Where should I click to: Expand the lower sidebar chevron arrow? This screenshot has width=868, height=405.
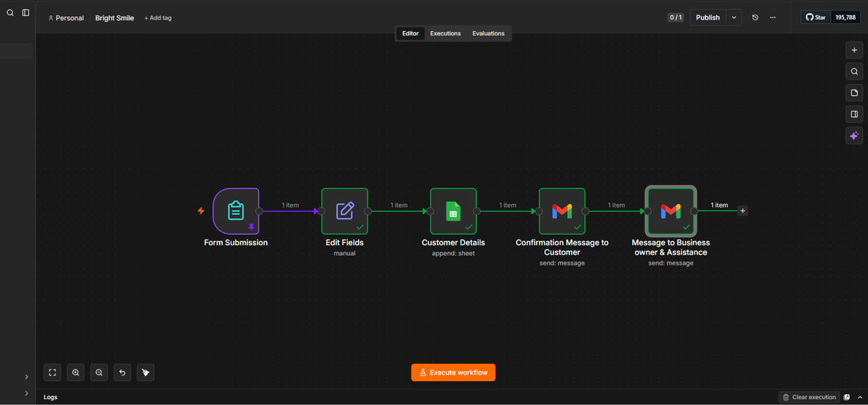pos(26,393)
